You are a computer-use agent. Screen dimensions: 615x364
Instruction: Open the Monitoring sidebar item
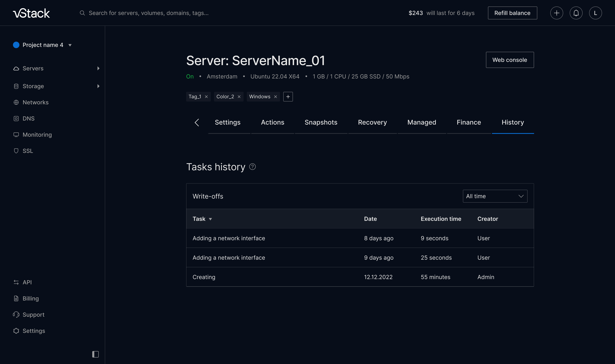pyautogui.click(x=37, y=135)
